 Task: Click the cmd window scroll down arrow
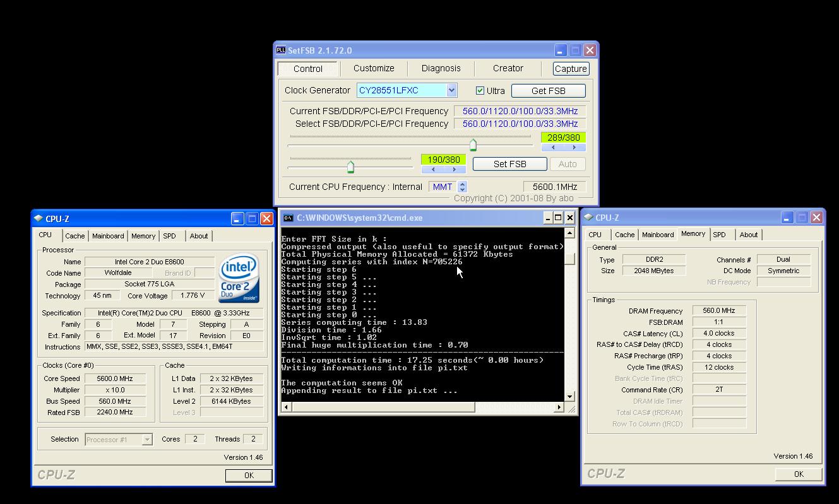569,396
